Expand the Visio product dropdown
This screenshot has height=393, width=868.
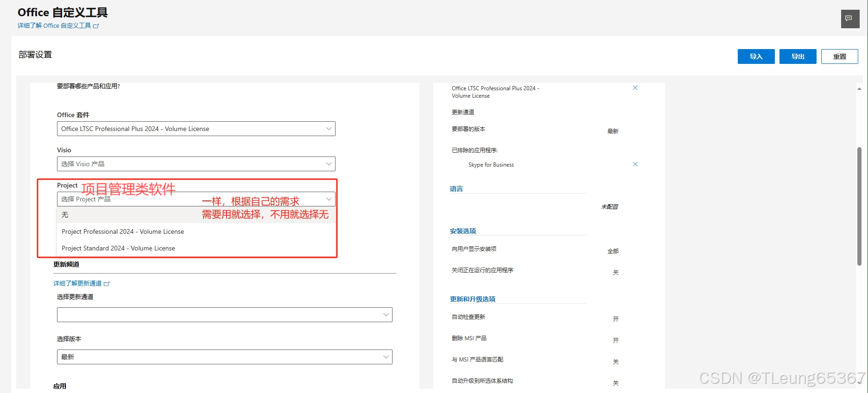click(x=196, y=164)
